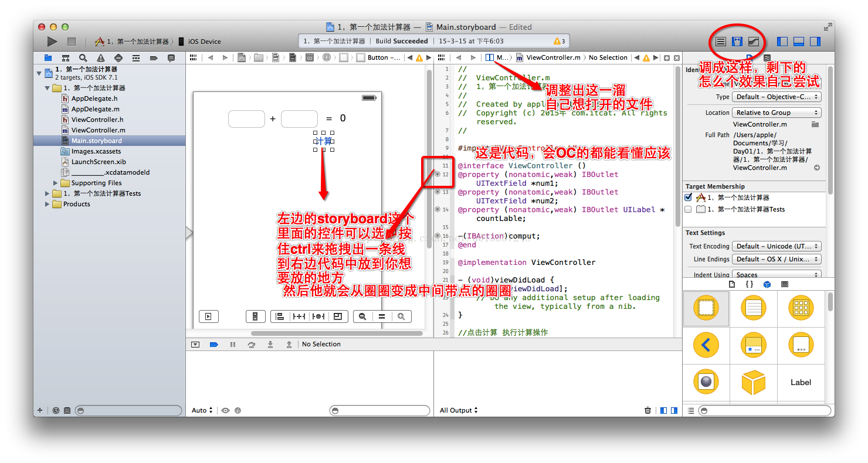Show the Assistant editor
This screenshot has height=463, width=868.
coord(738,42)
